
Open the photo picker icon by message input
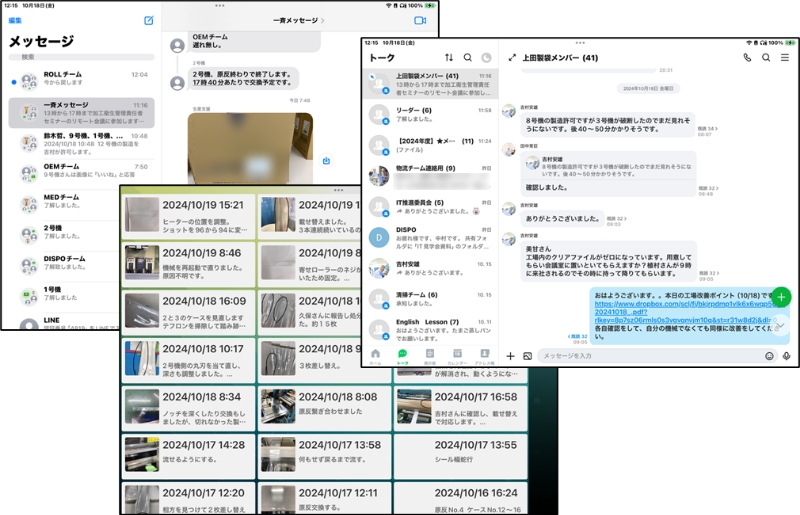528,356
